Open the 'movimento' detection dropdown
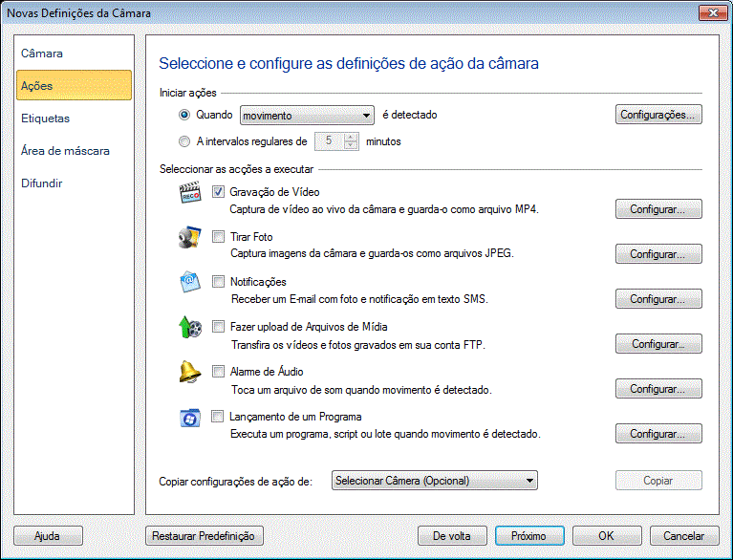Image resolution: width=733 pixels, height=560 pixels. click(x=306, y=116)
